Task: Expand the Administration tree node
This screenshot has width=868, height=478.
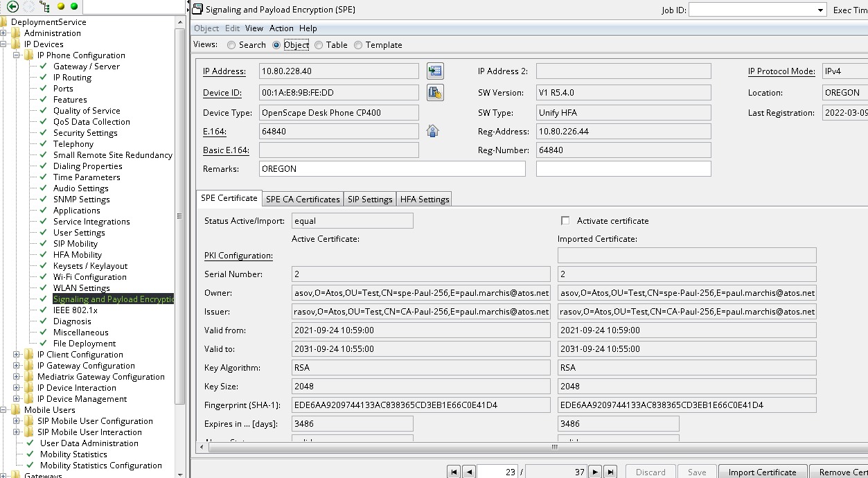Action: click(3, 33)
